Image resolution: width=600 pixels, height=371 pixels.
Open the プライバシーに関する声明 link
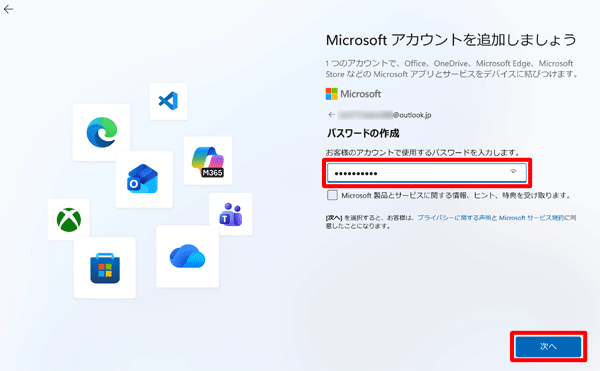454,218
